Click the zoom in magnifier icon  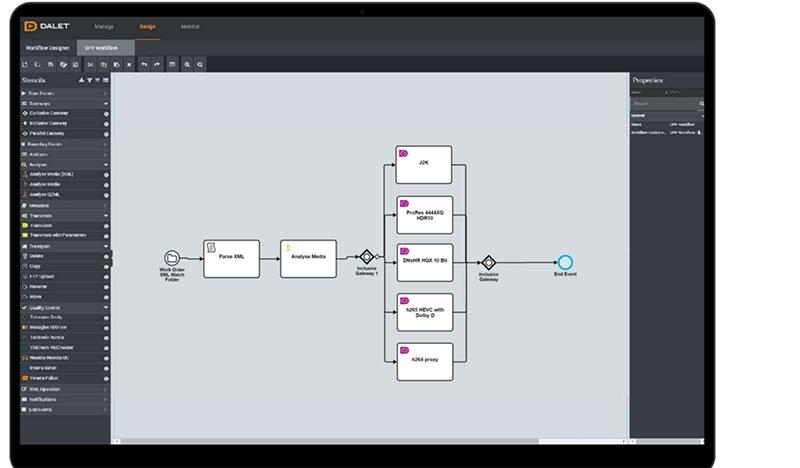[x=187, y=65]
